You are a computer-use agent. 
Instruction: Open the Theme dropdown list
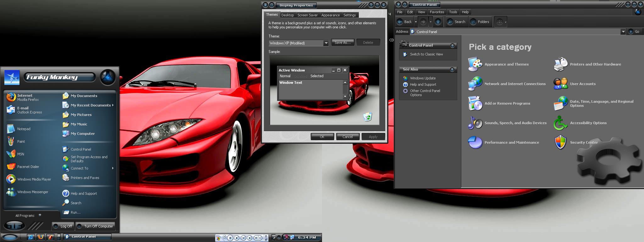click(326, 43)
